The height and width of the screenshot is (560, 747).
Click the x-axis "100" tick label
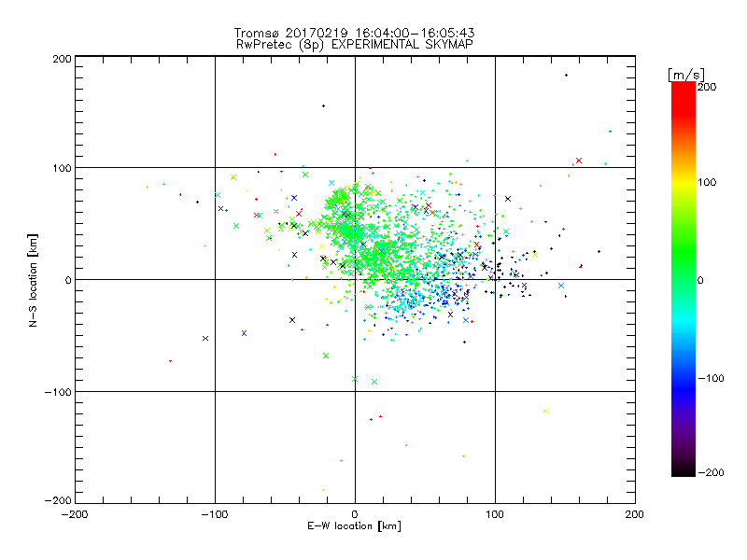tap(495, 514)
